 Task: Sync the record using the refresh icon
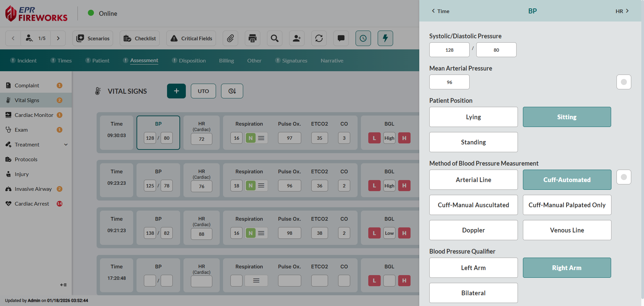pyautogui.click(x=319, y=38)
